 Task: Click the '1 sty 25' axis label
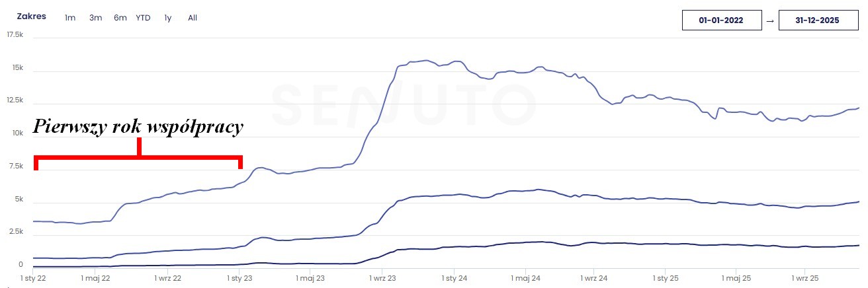click(x=666, y=278)
